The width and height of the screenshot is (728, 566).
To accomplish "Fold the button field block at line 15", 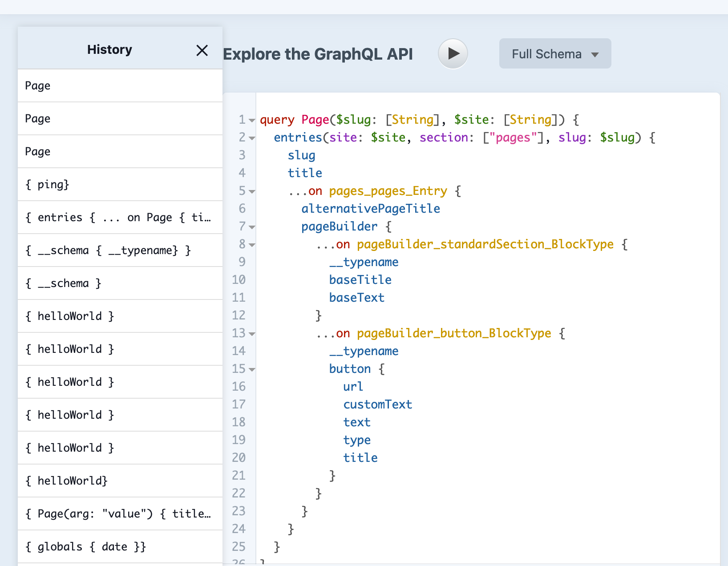I will pos(252,369).
